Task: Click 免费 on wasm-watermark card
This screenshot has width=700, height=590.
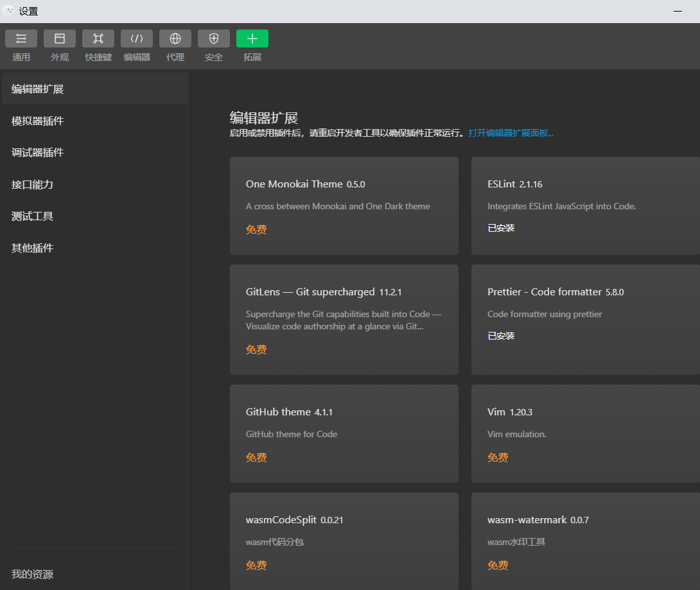Action: tap(498, 566)
